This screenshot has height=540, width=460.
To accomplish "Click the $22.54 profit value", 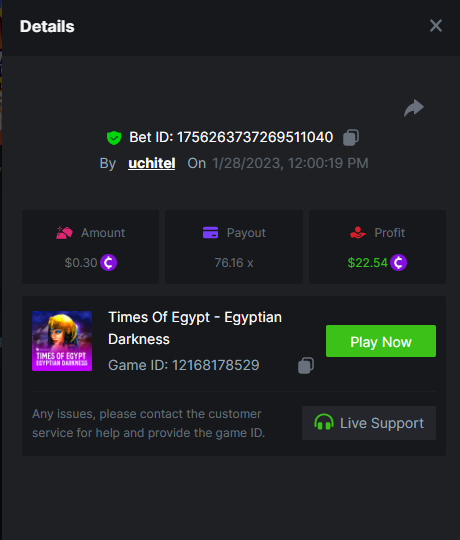I will 368,263.
